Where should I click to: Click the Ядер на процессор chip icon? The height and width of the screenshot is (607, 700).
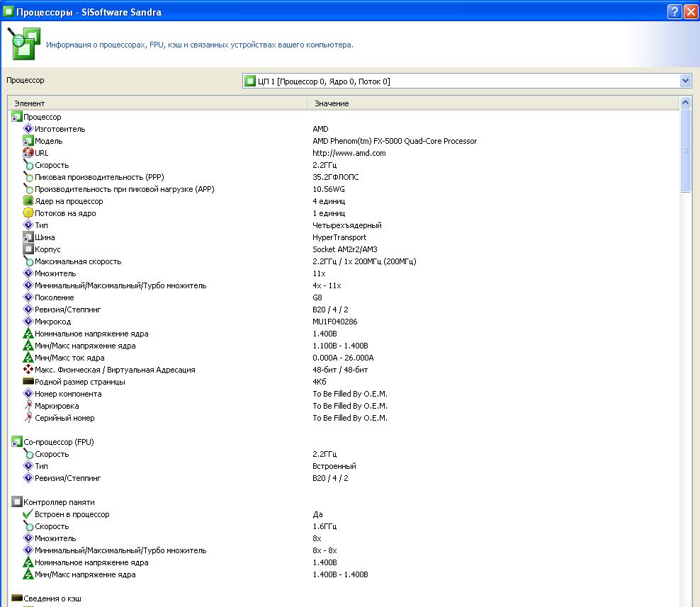coord(28,201)
